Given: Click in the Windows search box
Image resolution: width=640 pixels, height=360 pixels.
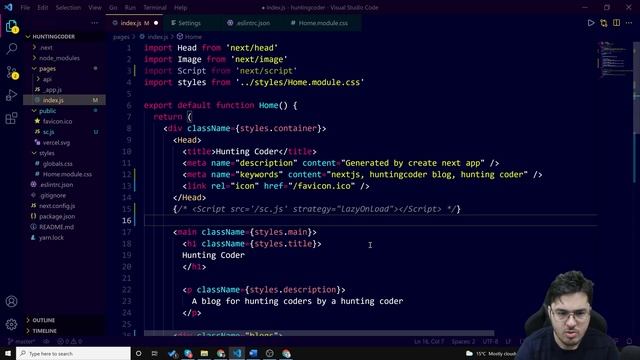Looking at the screenshot, I should 73,353.
